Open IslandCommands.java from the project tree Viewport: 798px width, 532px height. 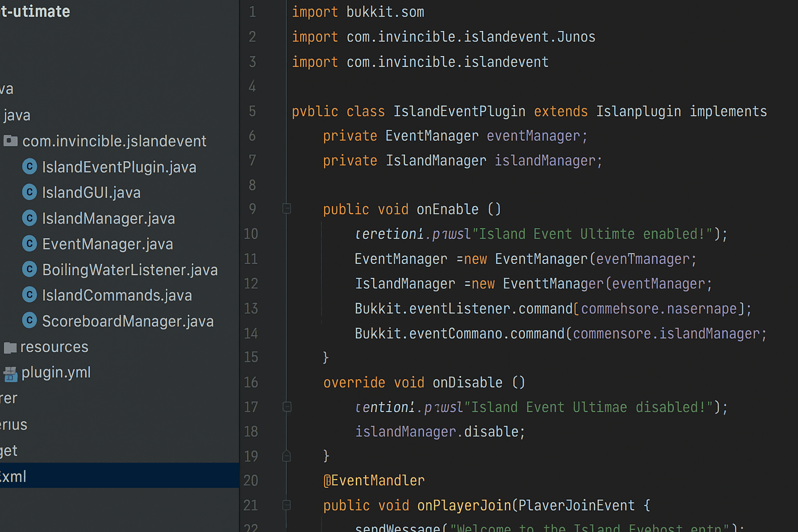(116, 295)
